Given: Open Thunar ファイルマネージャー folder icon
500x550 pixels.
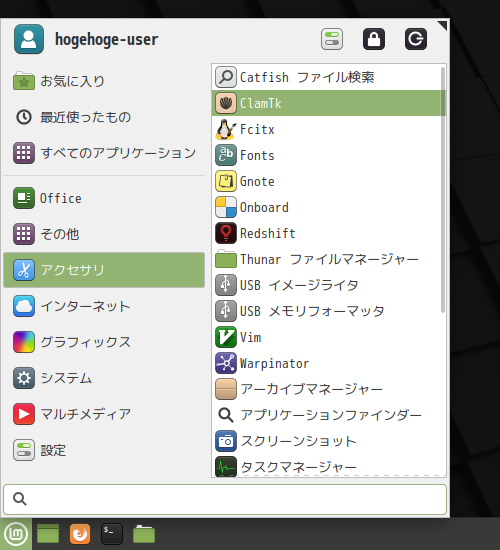Looking at the screenshot, I should point(226,259).
